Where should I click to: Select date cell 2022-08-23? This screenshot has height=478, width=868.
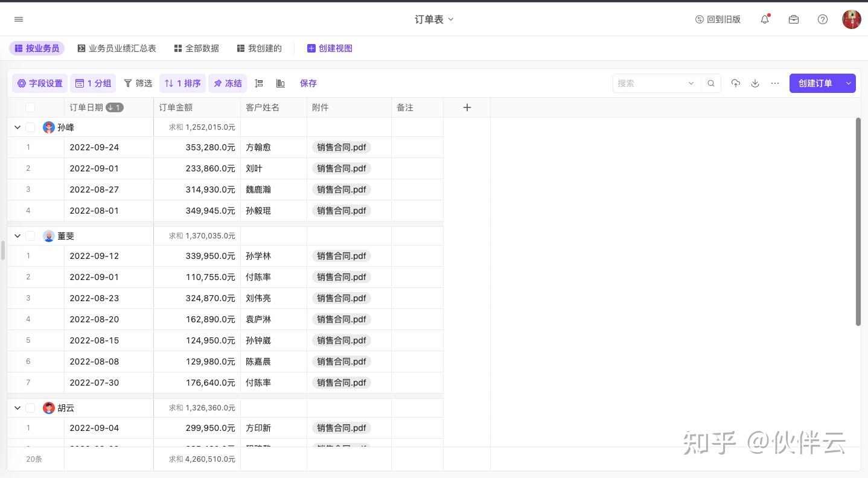pos(109,298)
